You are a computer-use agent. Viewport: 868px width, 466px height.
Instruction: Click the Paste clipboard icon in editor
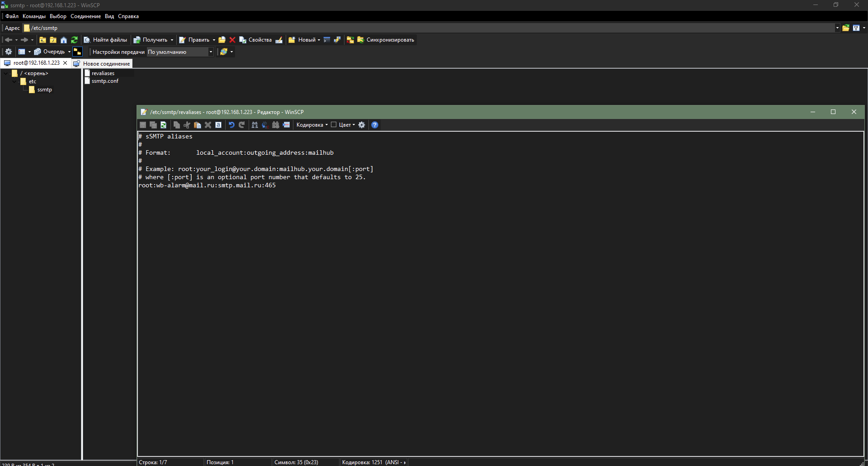click(198, 125)
